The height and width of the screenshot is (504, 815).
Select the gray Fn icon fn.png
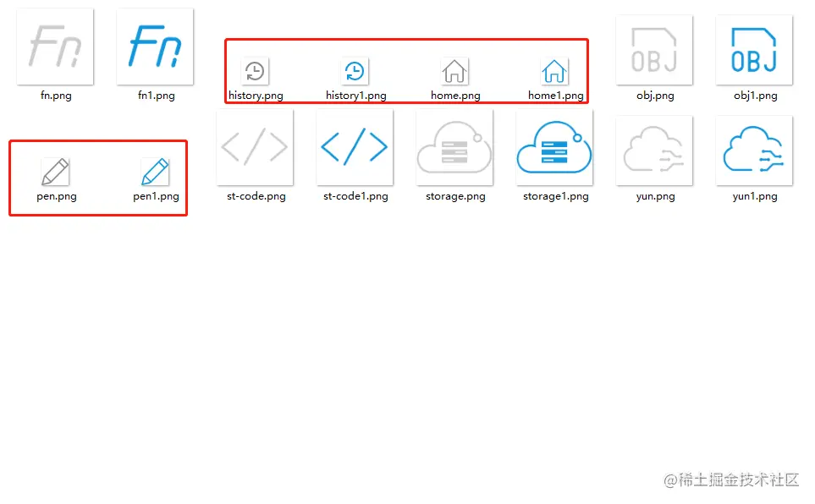tap(55, 47)
